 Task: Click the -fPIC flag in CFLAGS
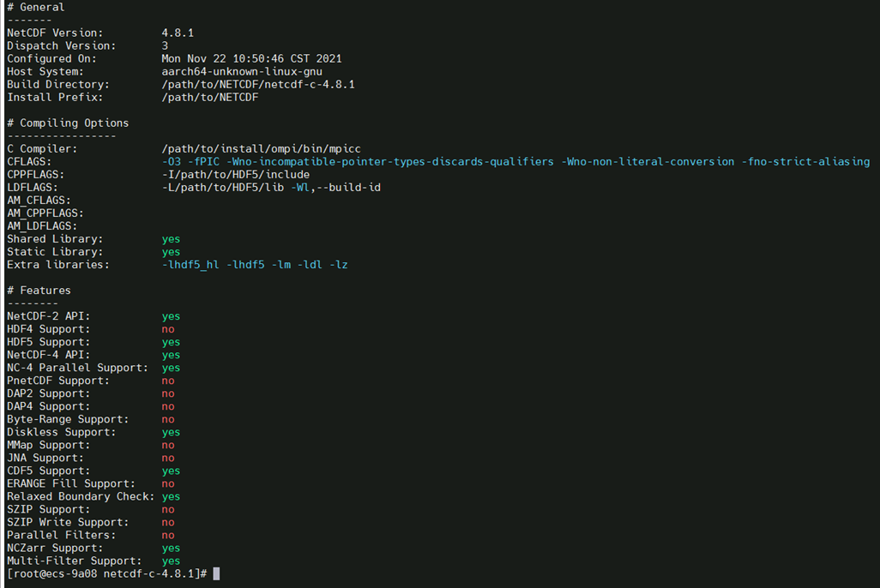[x=204, y=162]
